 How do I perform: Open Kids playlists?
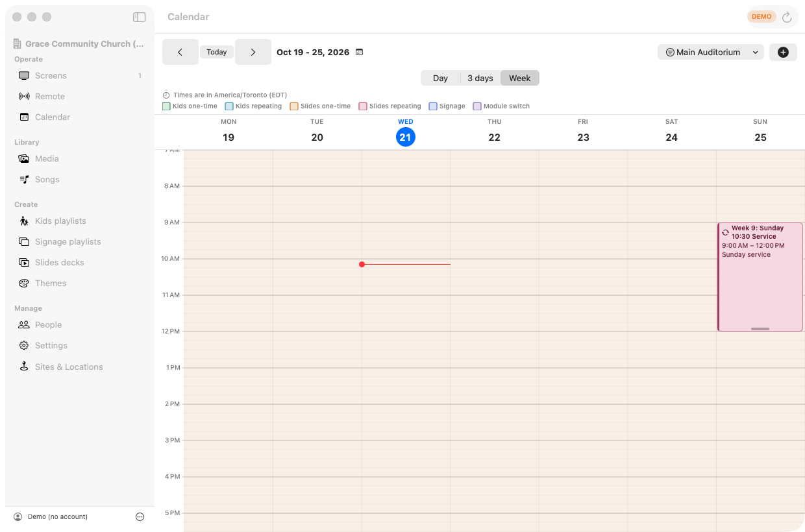tap(80, 221)
